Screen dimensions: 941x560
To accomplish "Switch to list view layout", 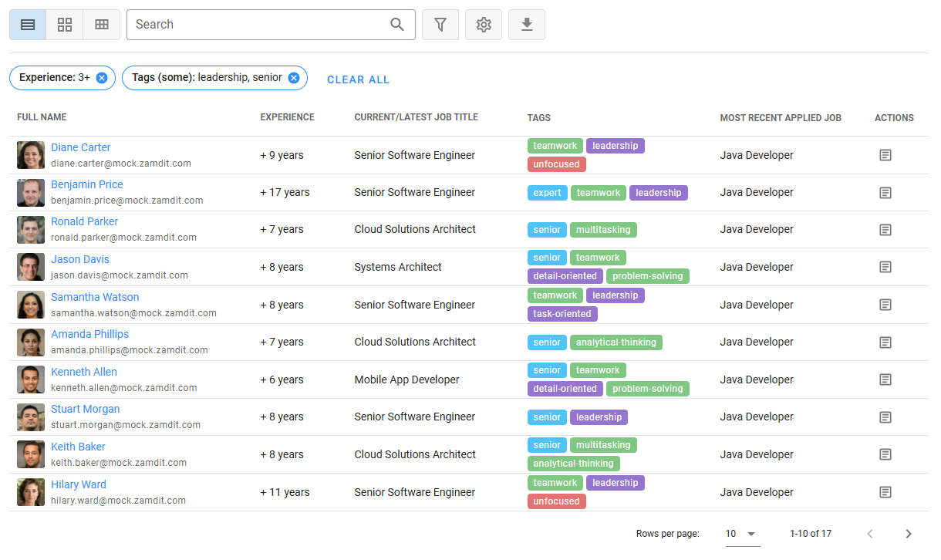I will [28, 25].
